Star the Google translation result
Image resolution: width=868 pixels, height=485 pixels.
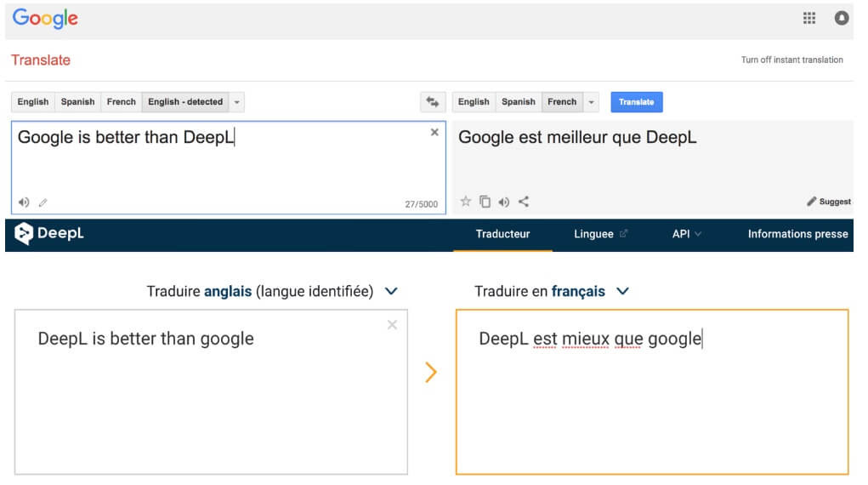[x=466, y=201]
